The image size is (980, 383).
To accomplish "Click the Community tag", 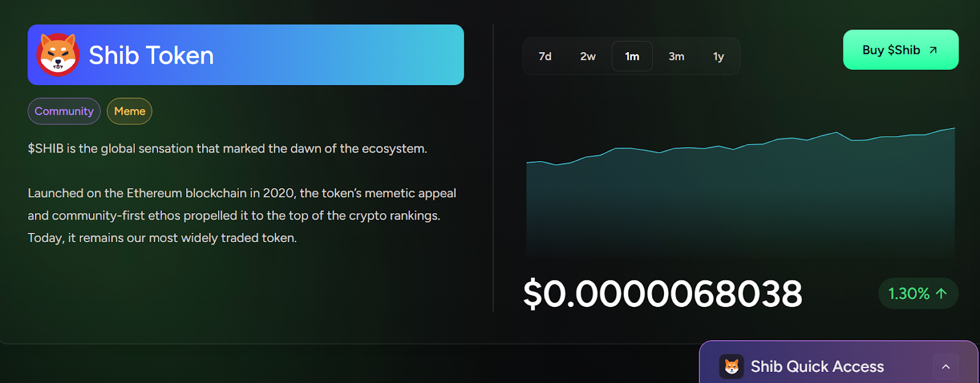I will (64, 111).
